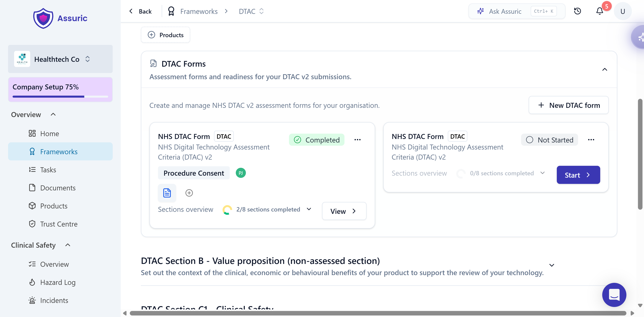Viewport: 644px width, 317px height.
Task: Open Documents from the sidebar
Action: pyautogui.click(x=60, y=187)
